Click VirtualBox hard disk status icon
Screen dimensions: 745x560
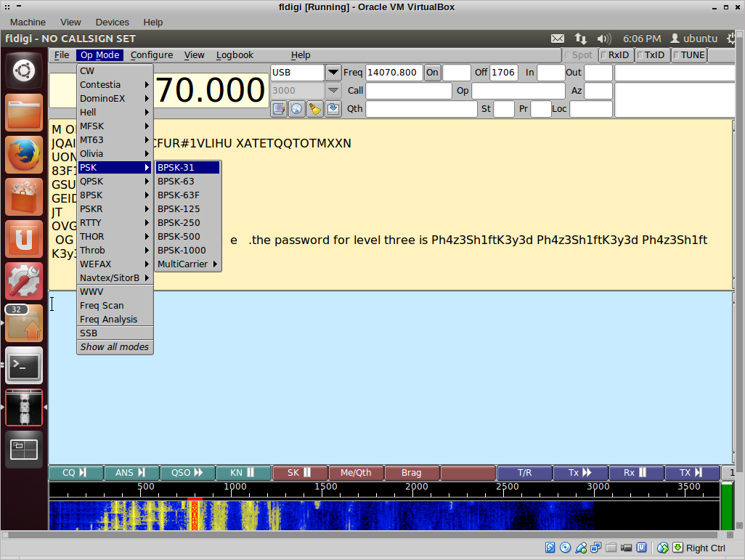click(x=550, y=548)
